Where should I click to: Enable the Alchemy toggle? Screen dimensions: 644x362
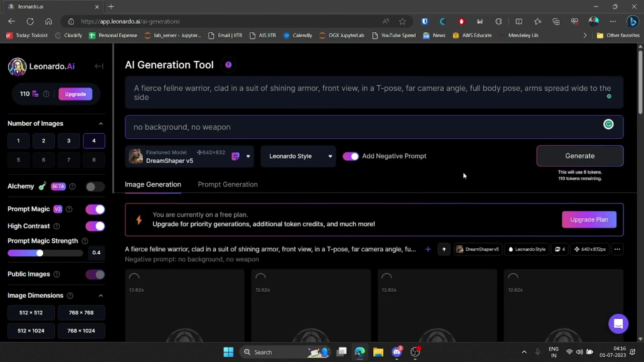[x=95, y=187]
